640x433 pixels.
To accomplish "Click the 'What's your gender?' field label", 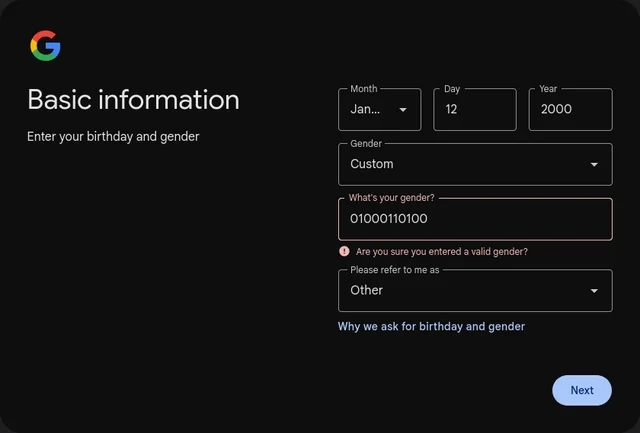I will tap(391, 198).
